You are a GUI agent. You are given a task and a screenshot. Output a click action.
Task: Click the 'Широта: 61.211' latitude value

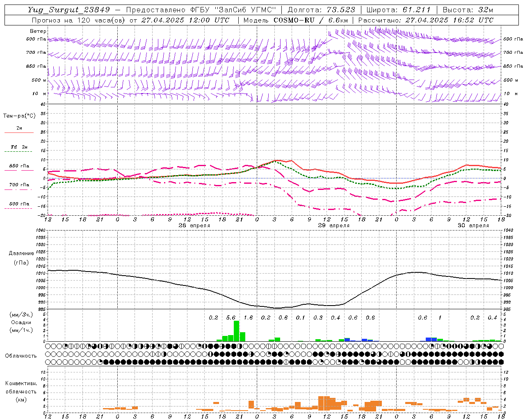(x=398, y=10)
